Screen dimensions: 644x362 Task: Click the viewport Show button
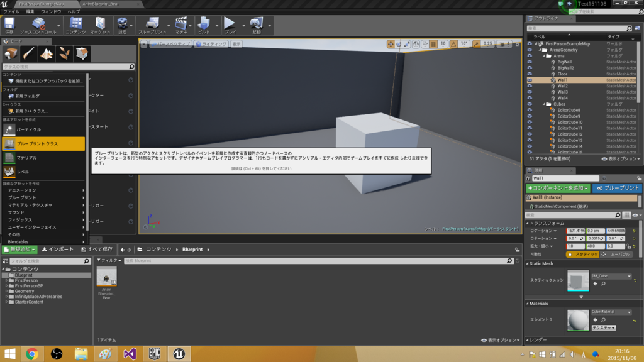tap(236, 44)
